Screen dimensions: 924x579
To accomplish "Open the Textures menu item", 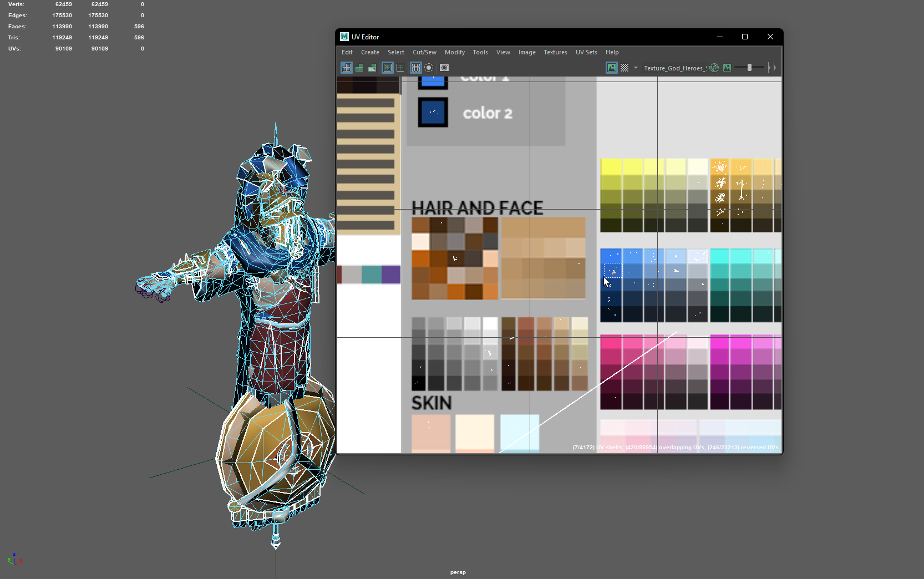I will click(x=555, y=52).
